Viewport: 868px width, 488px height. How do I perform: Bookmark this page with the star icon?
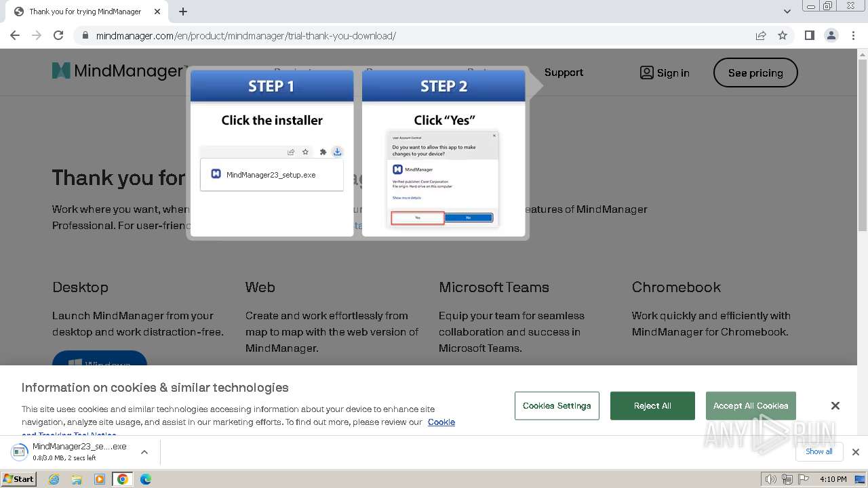[783, 35]
